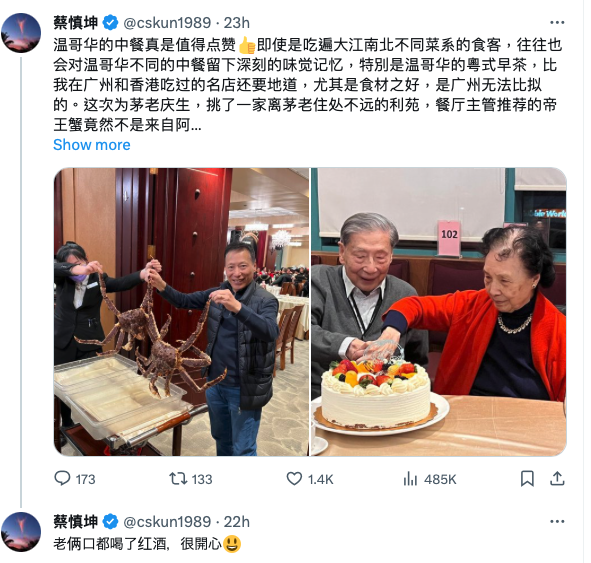Open profile avatar of reply tweet
Screen dimensions: 591x563
pyautogui.click(x=21, y=532)
